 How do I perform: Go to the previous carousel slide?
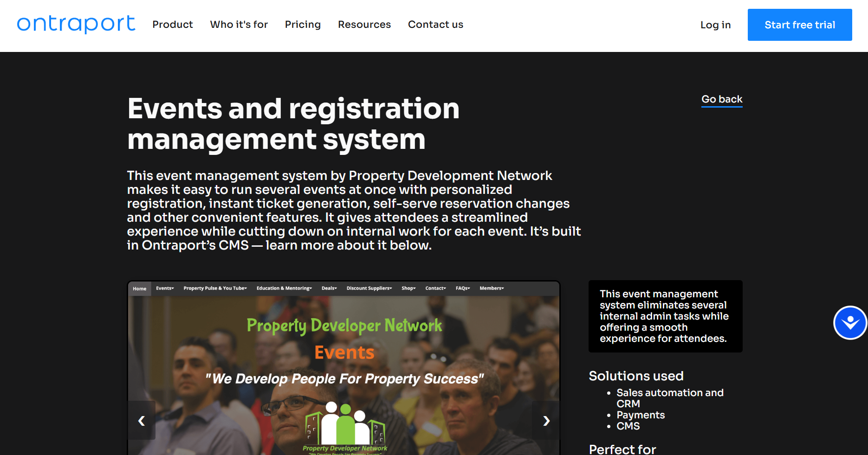pos(142,420)
